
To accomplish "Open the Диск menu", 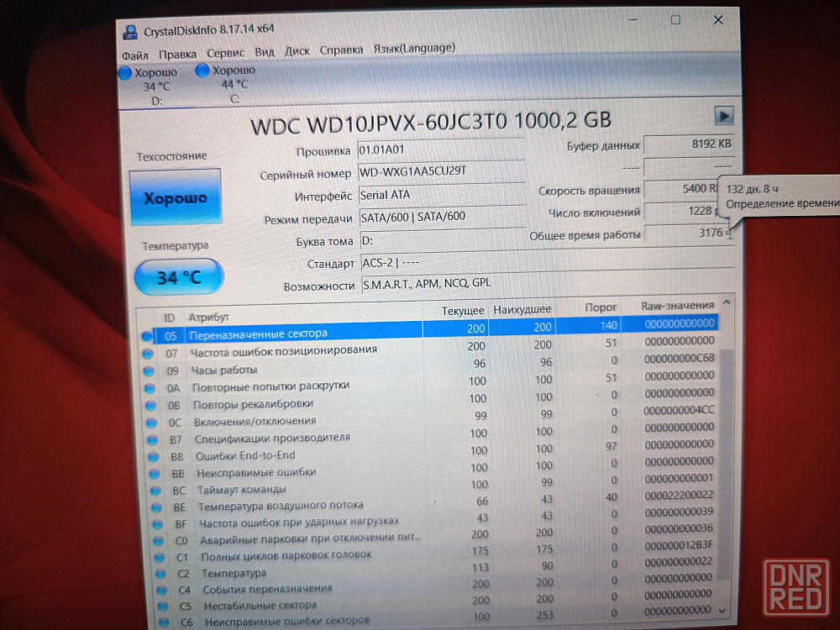I will click(297, 51).
